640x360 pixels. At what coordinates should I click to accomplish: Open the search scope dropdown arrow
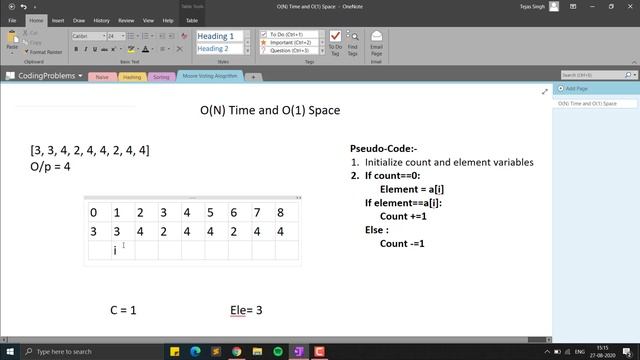[x=635, y=75]
